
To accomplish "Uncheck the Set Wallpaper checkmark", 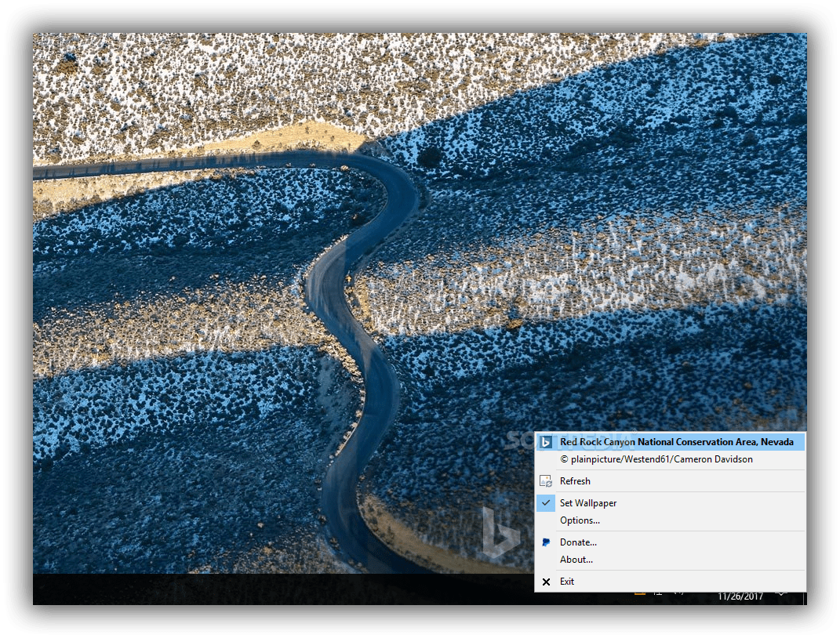I will click(546, 503).
